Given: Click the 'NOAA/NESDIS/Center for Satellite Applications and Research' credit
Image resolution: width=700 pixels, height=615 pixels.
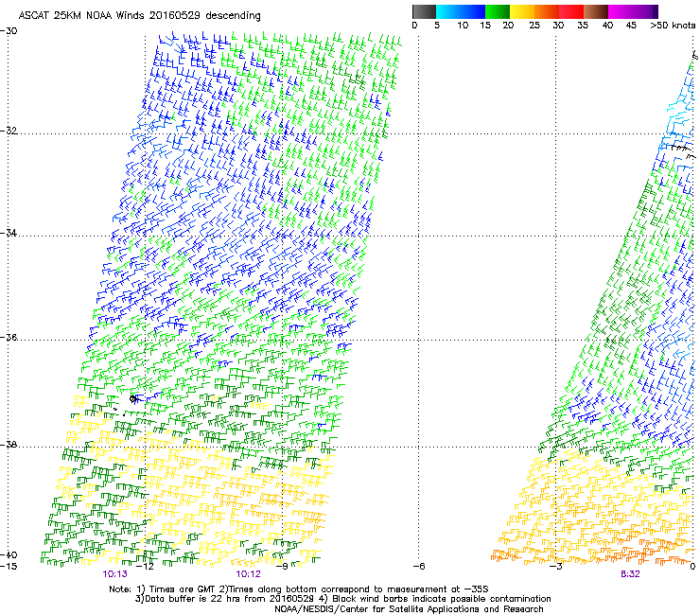Looking at the screenshot, I should tap(409, 609).
